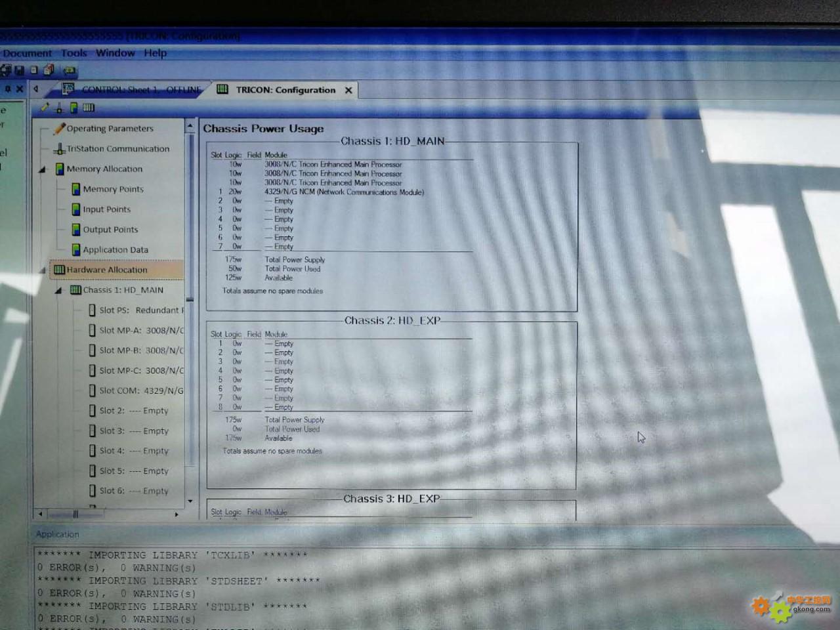
Task: Click the tree panel's scroll-right arrow
Action: coord(177,514)
